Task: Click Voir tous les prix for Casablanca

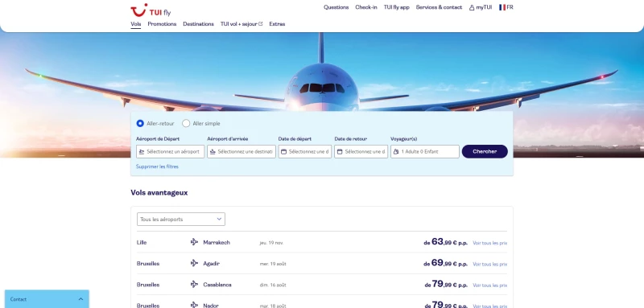Action: click(x=489, y=285)
